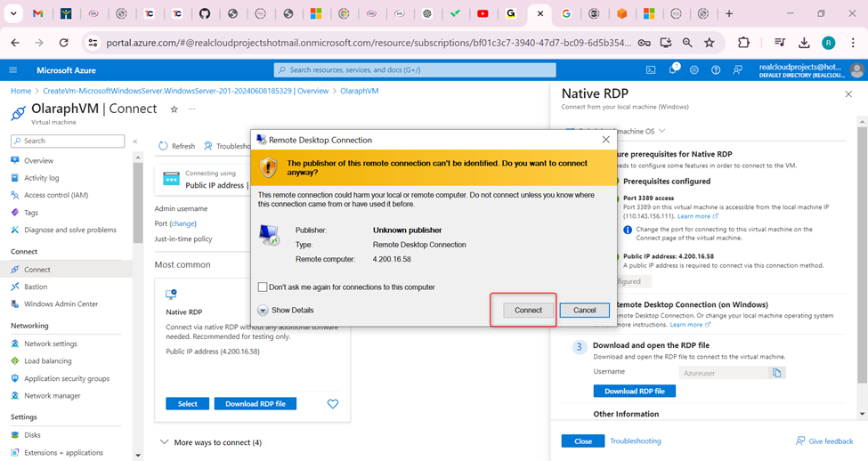The height and width of the screenshot is (461, 868).
Task: Favorite the Native RDP card heart icon
Action: (333, 404)
